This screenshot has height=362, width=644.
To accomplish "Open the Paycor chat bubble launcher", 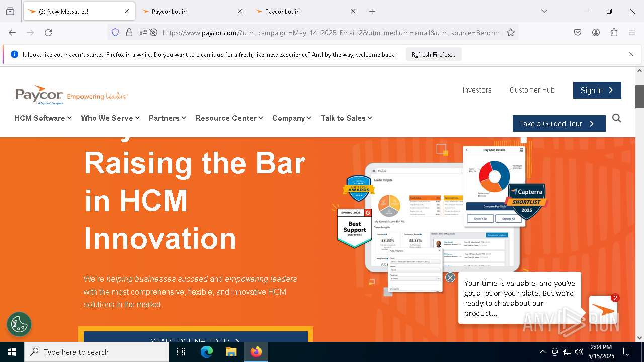I will [x=603, y=310].
